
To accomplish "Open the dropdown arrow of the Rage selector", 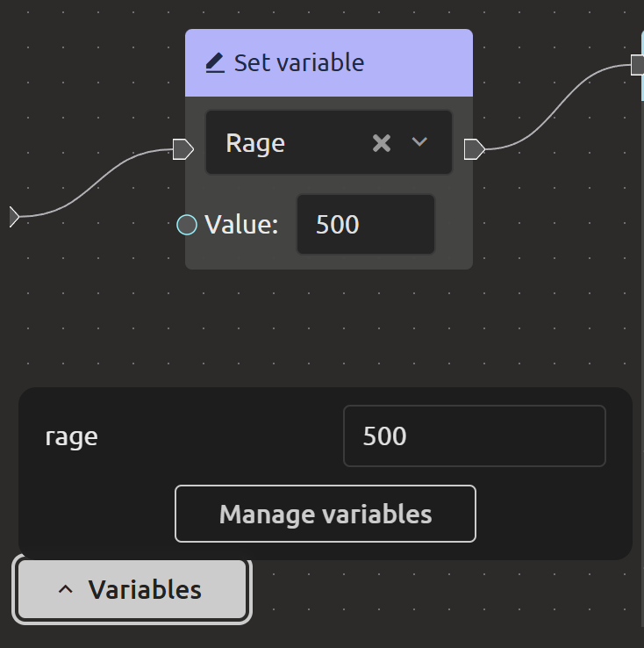I will tap(419, 142).
